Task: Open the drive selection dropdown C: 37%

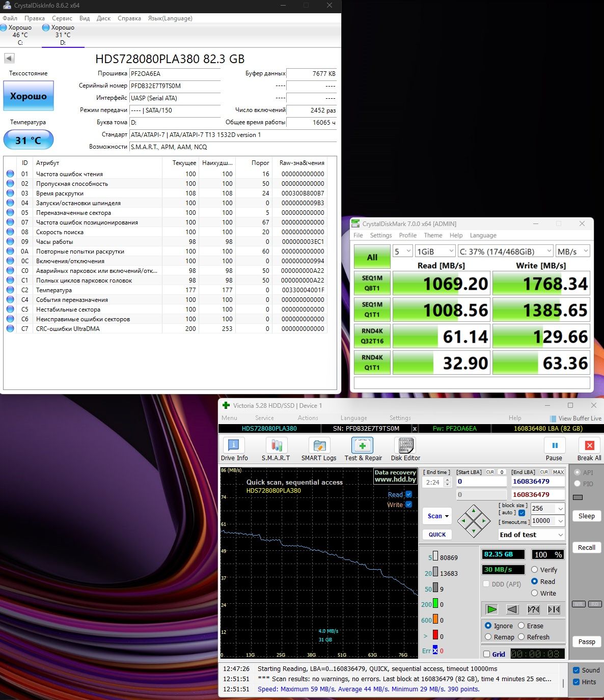Action: pyautogui.click(x=505, y=251)
